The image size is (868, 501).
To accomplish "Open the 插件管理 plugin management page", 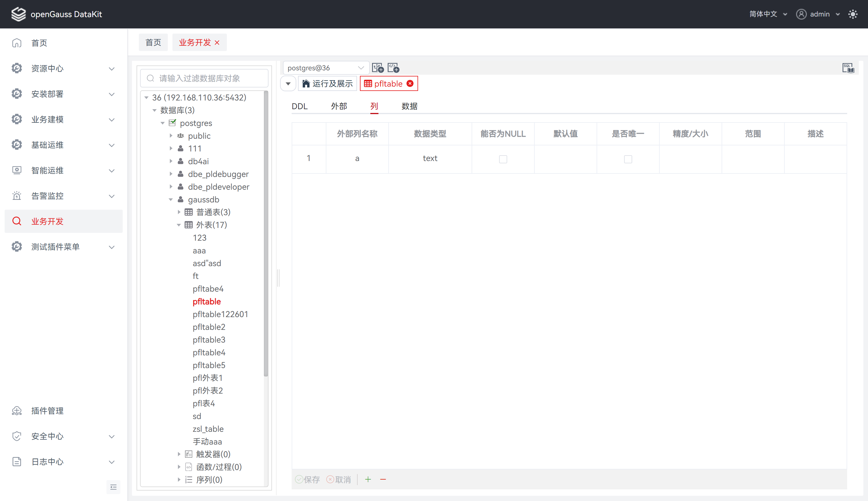I will 47,411.
